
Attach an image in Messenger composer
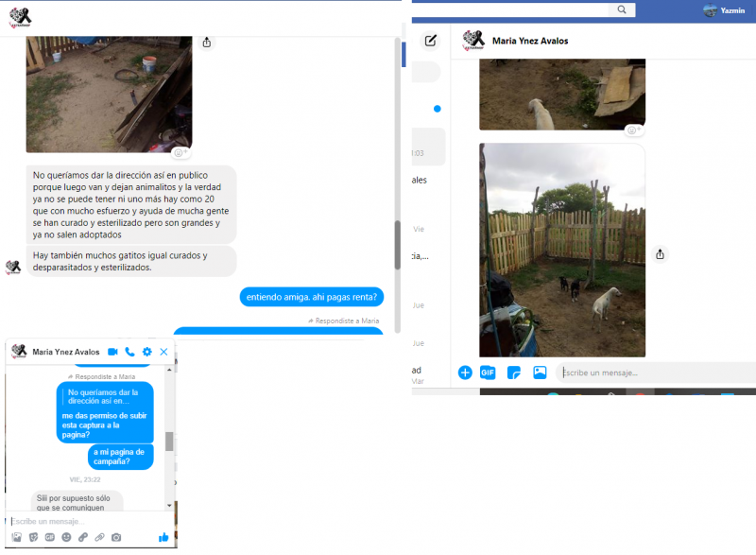[540, 373]
